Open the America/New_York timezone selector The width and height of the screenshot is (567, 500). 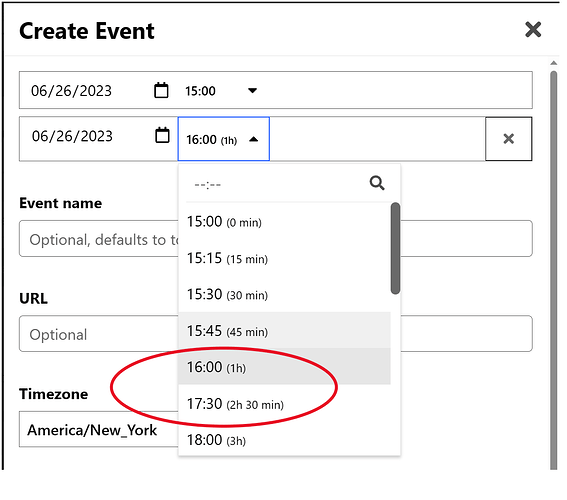[x=99, y=429]
